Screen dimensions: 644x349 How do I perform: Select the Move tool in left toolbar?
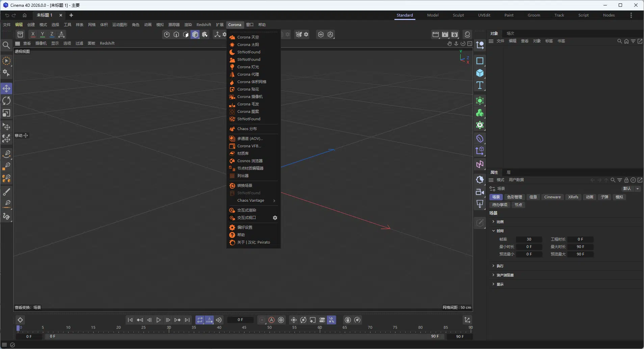point(6,89)
